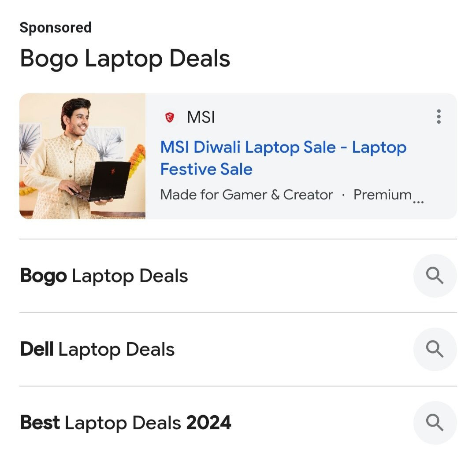Open the three-dot menu on MSI ad
The height and width of the screenshot is (450, 476).
click(x=439, y=116)
